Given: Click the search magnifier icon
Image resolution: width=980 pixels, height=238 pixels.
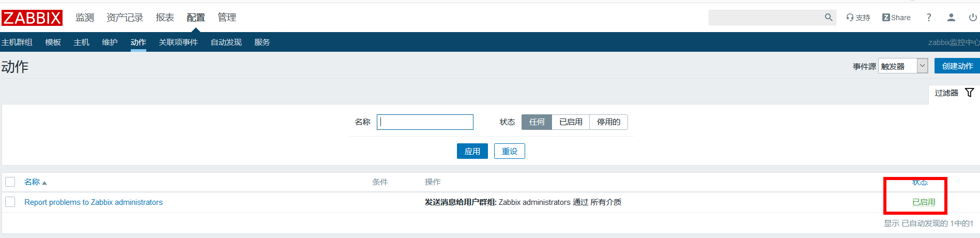Looking at the screenshot, I should pos(829,18).
